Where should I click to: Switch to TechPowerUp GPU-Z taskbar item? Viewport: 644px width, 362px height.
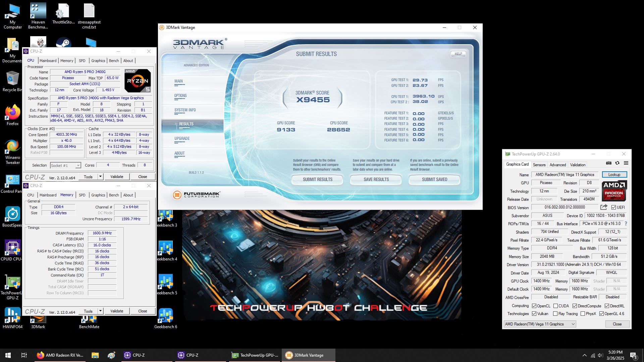point(255,355)
